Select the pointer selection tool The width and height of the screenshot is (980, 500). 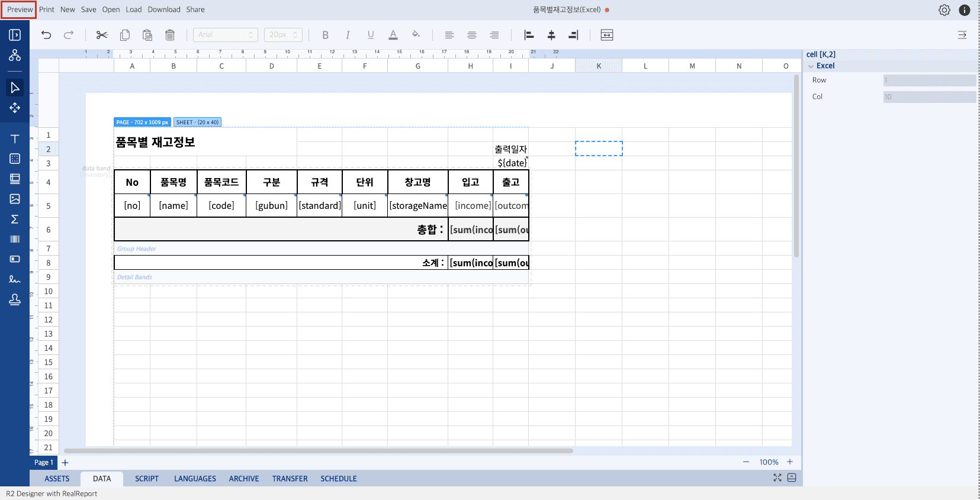pyautogui.click(x=15, y=88)
